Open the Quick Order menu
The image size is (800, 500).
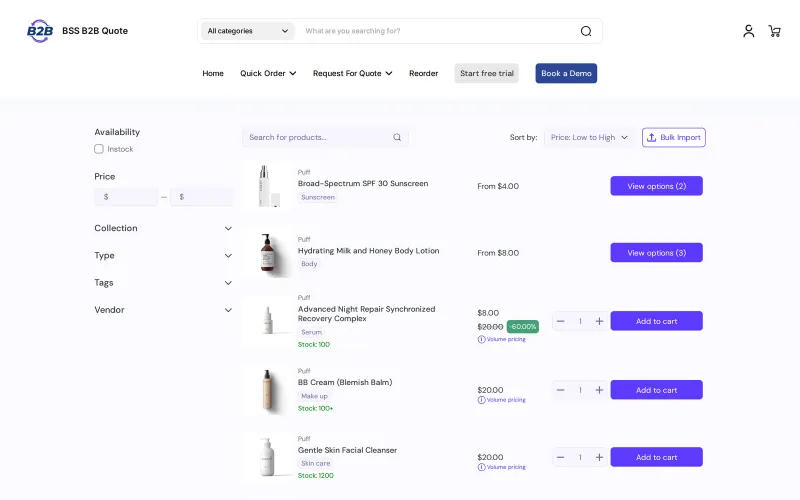pyautogui.click(x=268, y=73)
